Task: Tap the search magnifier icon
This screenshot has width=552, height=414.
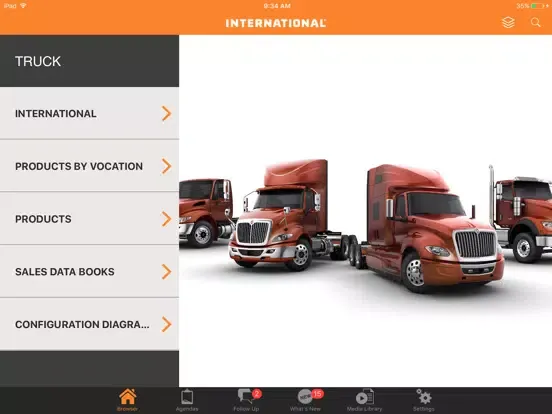Action: tap(535, 23)
